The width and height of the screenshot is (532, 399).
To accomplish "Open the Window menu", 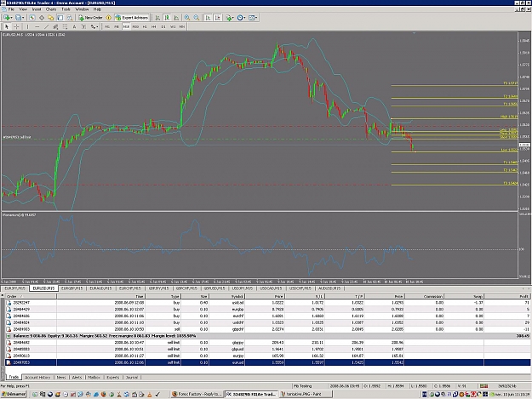I will click(82, 9).
